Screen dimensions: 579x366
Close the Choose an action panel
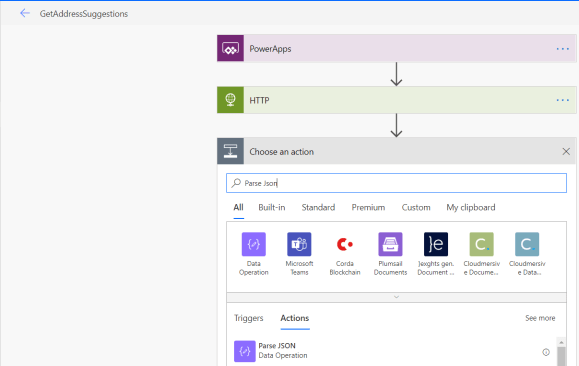pyautogui.click(x=566, y=151)
